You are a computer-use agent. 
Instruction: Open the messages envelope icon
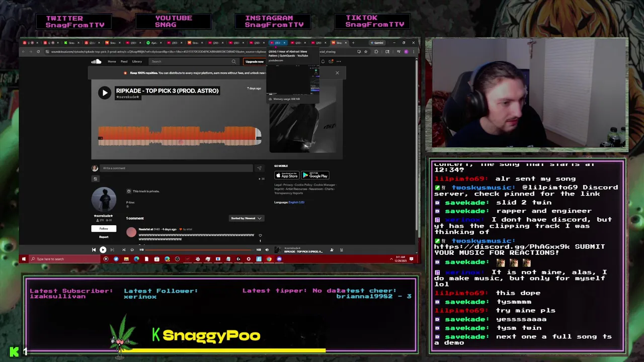coord(331,61)
